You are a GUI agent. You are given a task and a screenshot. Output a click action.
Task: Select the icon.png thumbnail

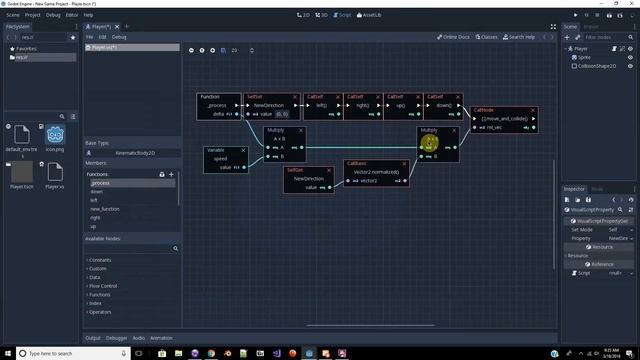tap(55, 135)
